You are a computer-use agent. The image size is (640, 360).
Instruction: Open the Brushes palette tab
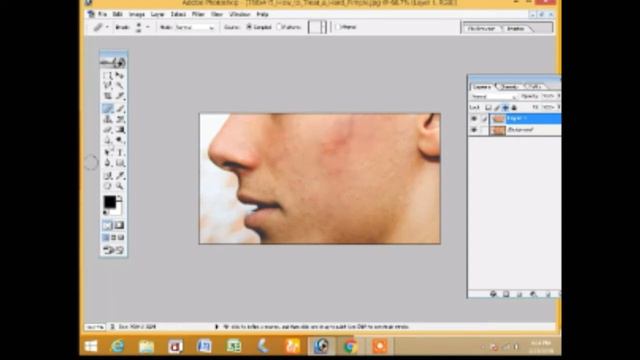[x=516, y=29]
